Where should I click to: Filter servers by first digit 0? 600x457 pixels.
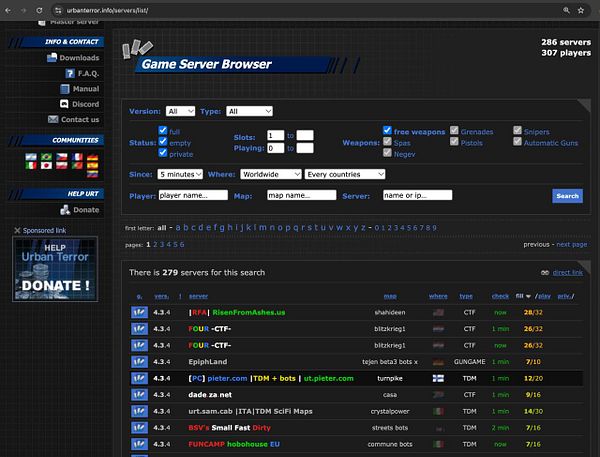377,227
